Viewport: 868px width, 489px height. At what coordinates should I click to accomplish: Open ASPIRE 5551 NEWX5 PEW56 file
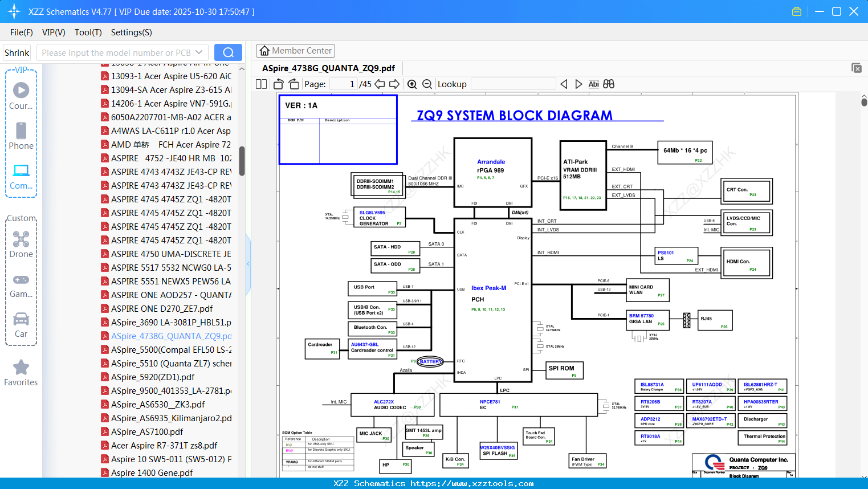(166, 281)
